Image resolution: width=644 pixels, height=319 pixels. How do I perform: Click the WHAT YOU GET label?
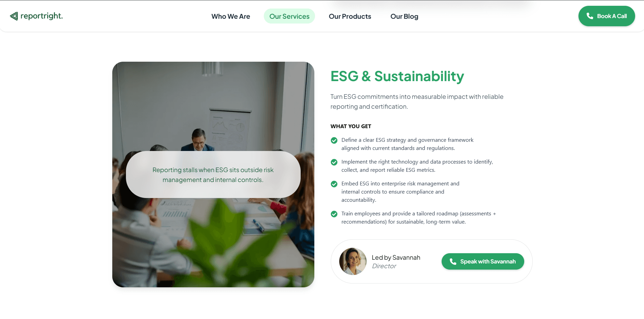[351, 126]
